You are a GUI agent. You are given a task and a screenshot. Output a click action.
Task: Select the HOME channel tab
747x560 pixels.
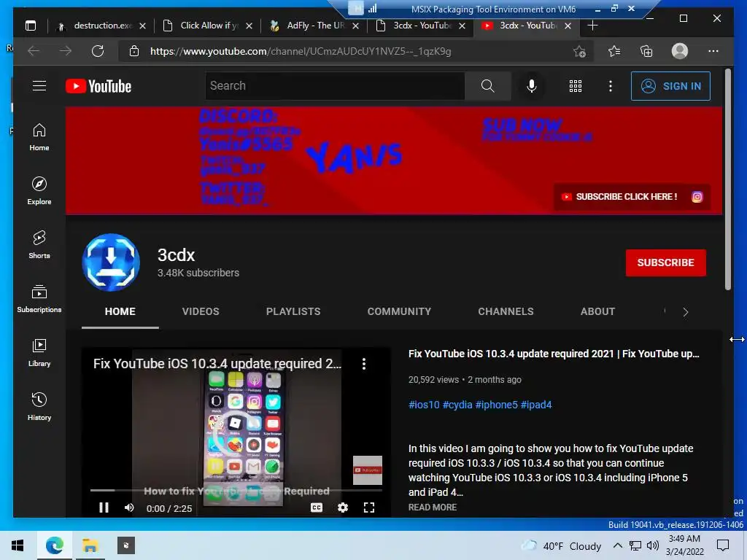(x=120, y=311)
